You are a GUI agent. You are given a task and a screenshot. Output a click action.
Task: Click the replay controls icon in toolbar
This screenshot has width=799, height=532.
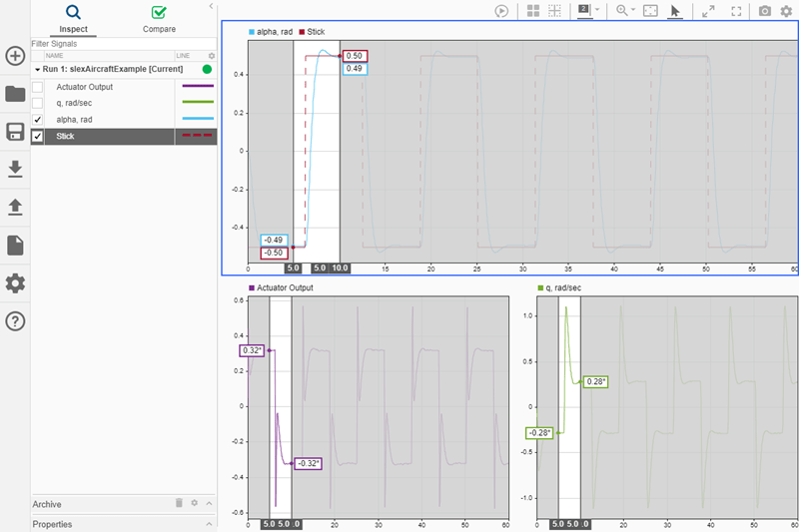click(501, 11)
